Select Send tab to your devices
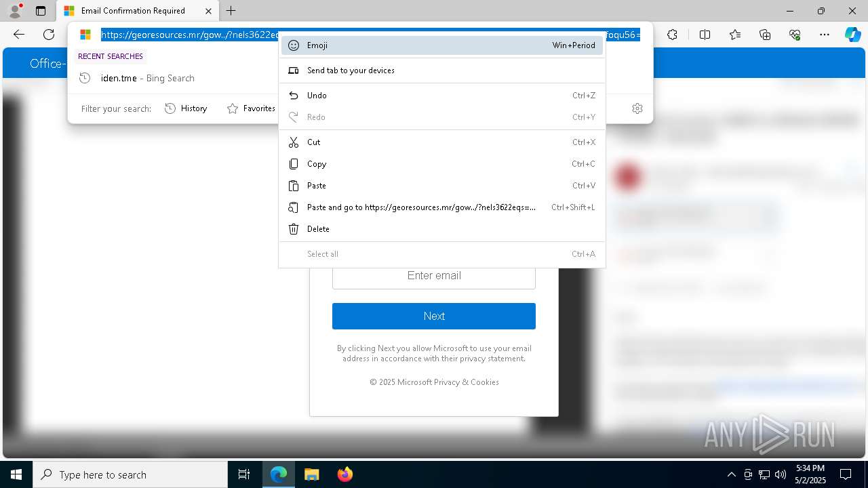The width and height of the screenshot is (868, 488). coord(442,70)
